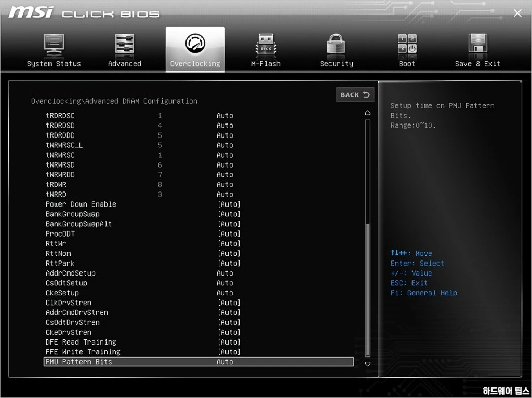The height and width of the screenshot is (398, 532).
Task: Click the Power Down Enable label
Action: click(81, 204)
